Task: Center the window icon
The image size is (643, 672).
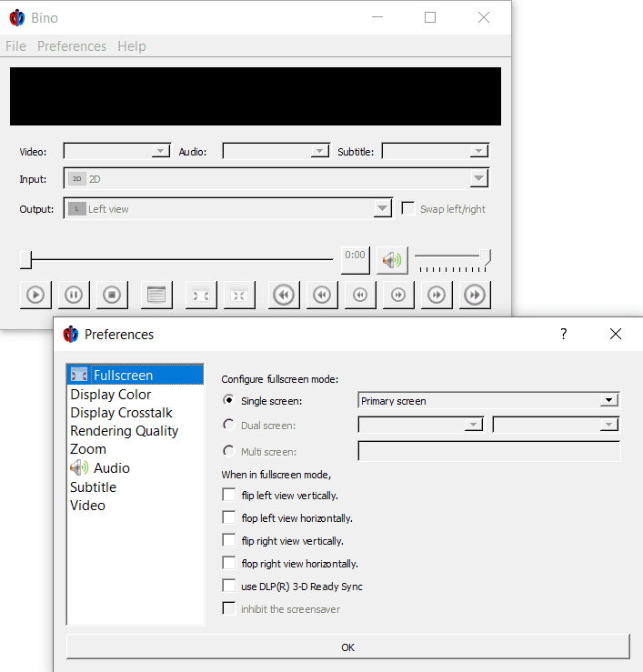Action: (x=239, y=295)
